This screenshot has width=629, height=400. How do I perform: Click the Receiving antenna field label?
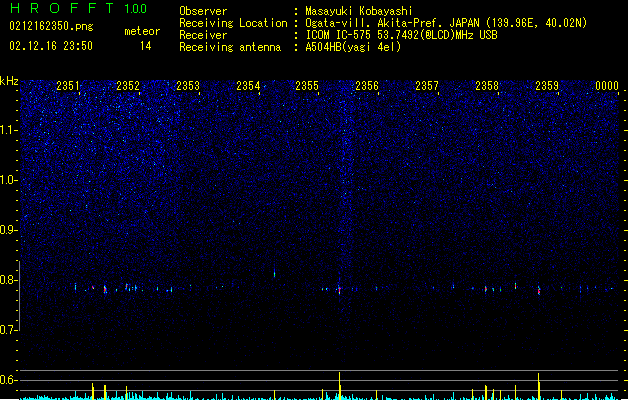tap(230, 47)
